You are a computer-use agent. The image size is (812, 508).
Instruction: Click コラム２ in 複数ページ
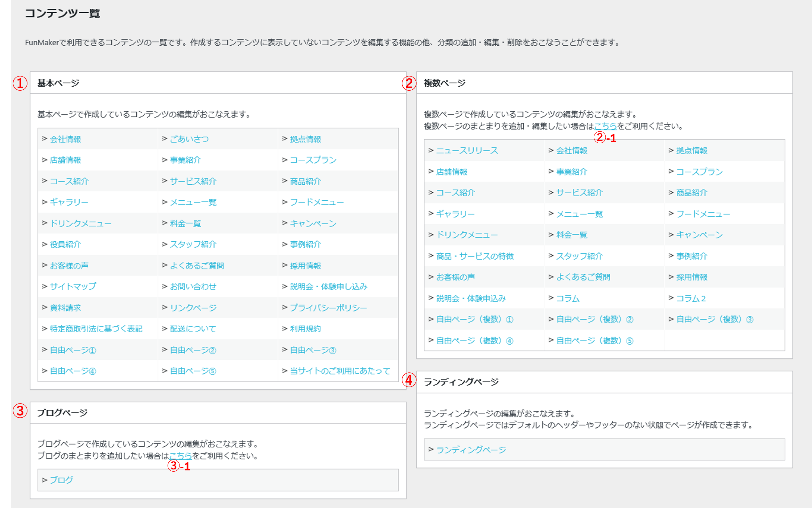point(691,298)
